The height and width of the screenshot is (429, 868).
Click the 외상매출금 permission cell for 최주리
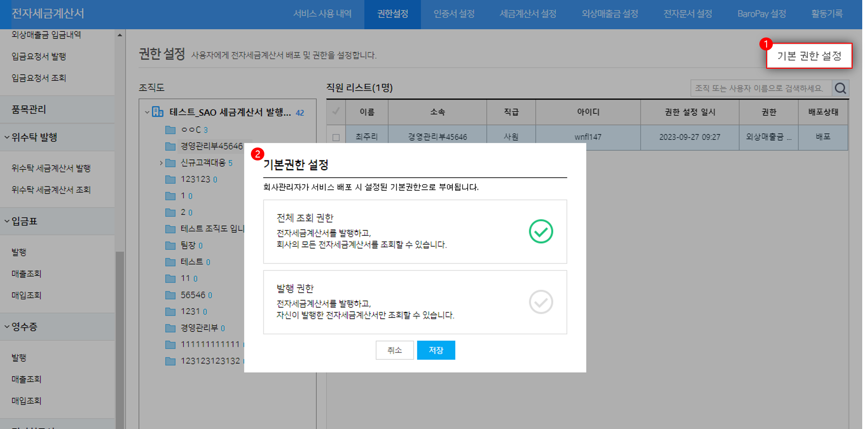point(769,137)
